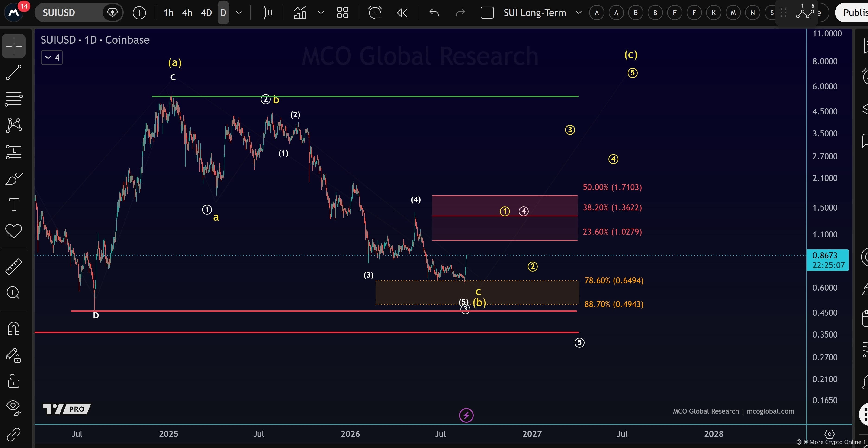Click the purple lightning event marker
This screenshot has height=448, width=868.
[x=466, y=415]
